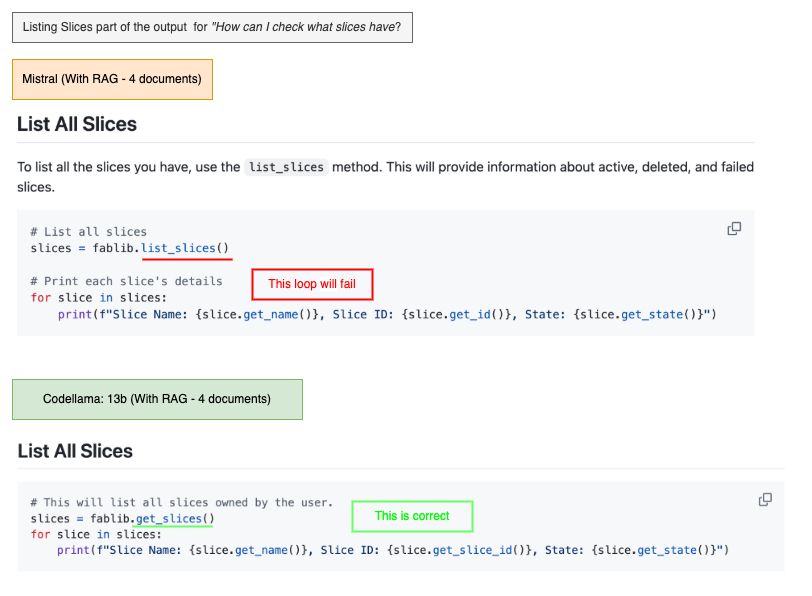Click the List All Slices heading under Mistral
Image resolution: width=812 pixels, height=596 pixels.
(x=77, y=125)
